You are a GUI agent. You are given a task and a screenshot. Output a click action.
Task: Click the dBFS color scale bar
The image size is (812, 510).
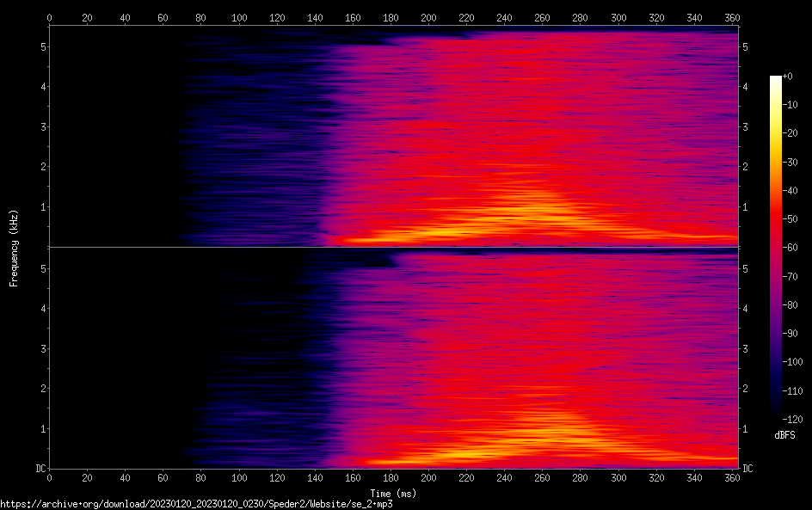point(776,245)
